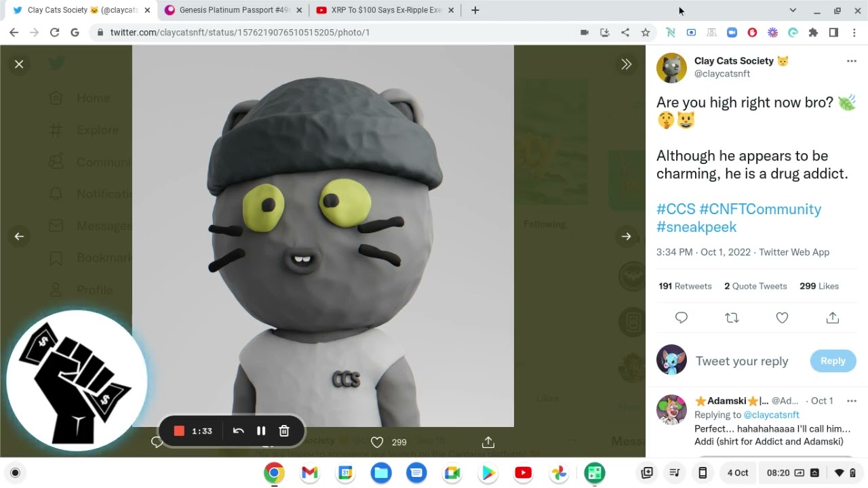Reload the current page
868x488 pixels.
55,32
